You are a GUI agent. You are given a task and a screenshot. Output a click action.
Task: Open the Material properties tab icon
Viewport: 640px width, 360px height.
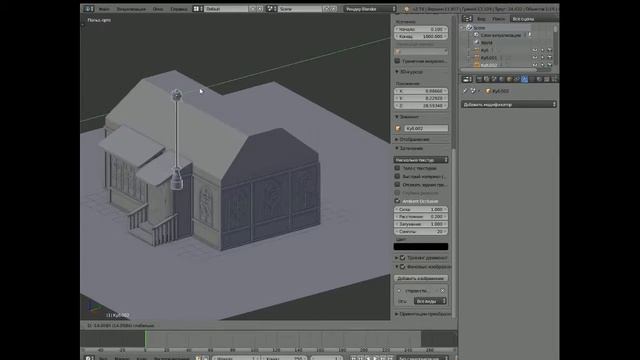[x=539, y=79]
